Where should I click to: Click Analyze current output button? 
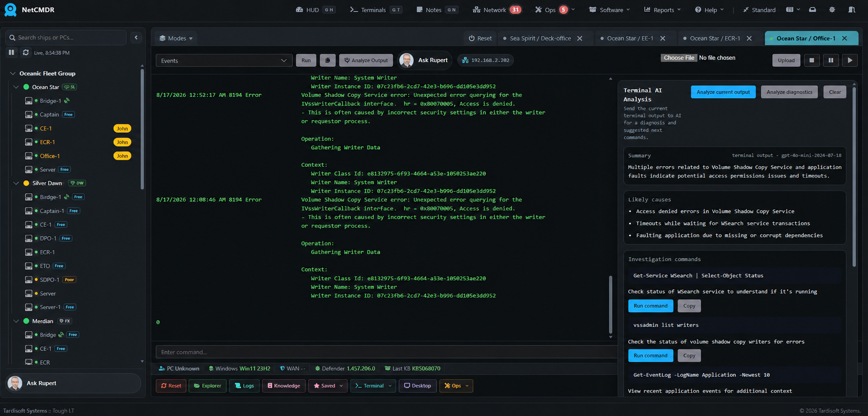723,92
